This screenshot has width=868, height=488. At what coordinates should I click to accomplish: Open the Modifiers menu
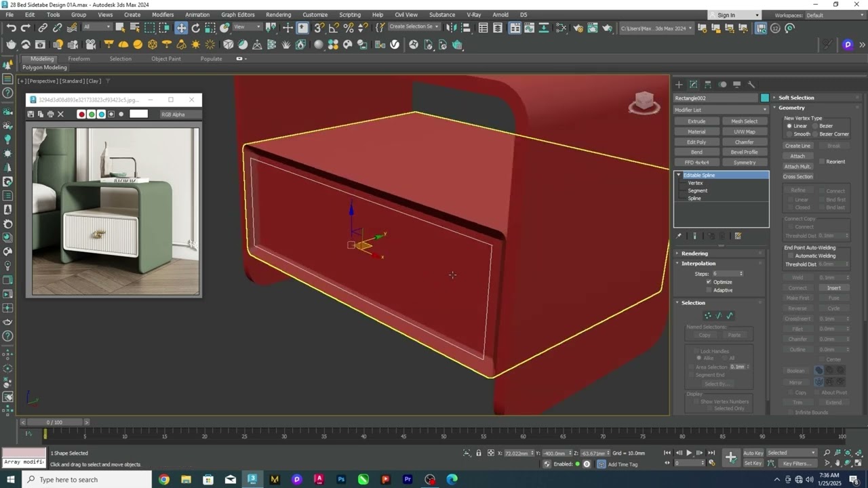(163, 14)
